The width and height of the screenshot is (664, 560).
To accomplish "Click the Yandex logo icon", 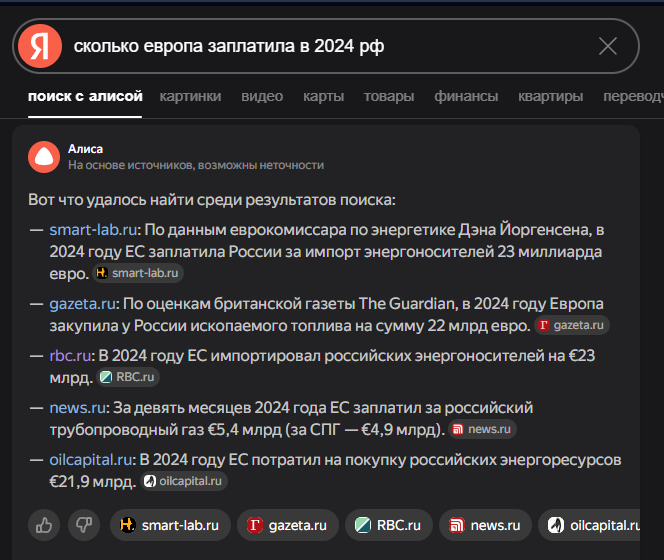I will tap(40, 46).
